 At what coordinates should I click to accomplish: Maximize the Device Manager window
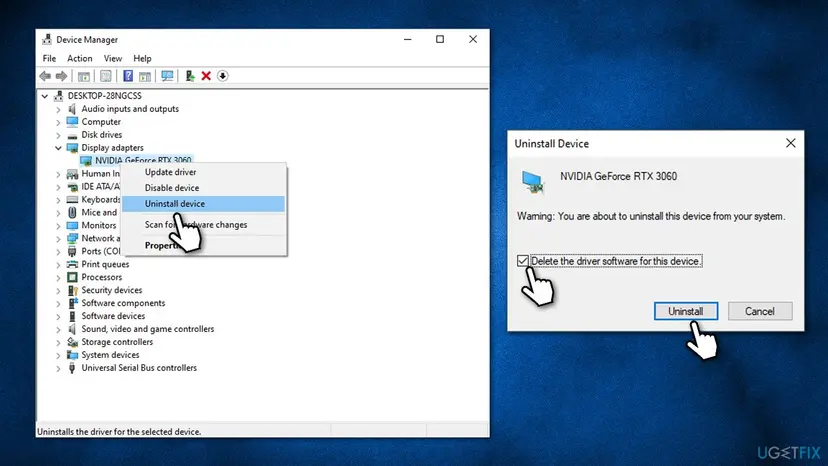(x=440, y=40)
